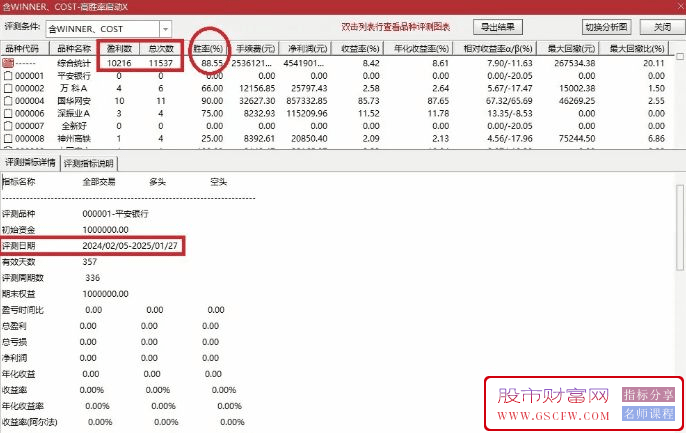Click the 评测周期数 value 336
Viewport: 686px width, 433px height.
tap(93, 278)
